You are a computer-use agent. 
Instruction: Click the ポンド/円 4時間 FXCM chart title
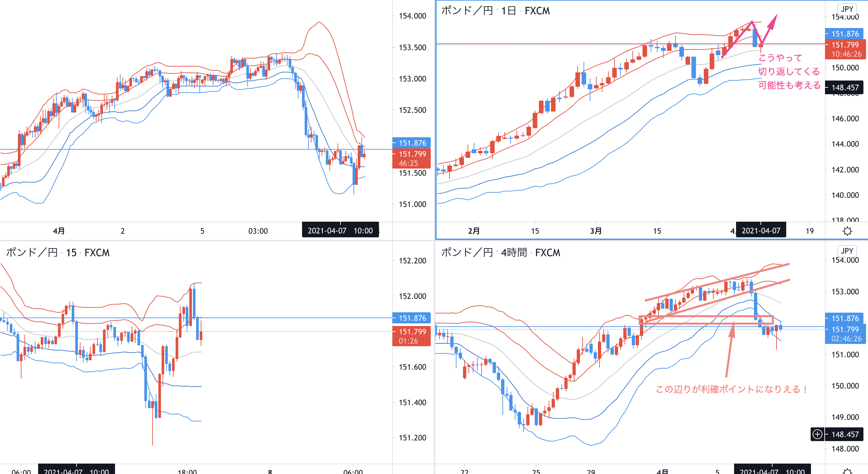500,253
